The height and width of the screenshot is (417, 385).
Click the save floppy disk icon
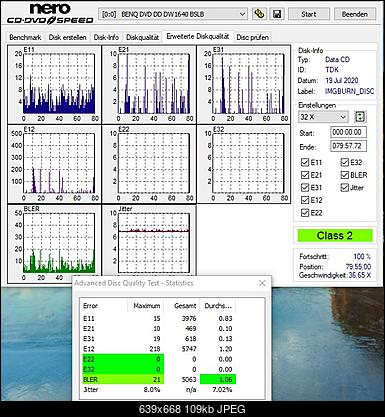277,14
